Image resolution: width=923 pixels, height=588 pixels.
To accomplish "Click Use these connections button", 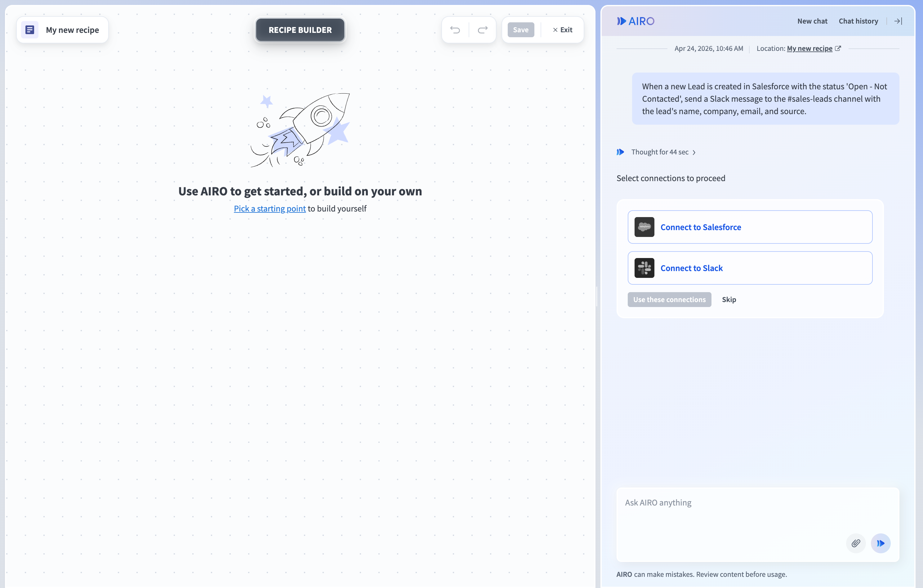I will 669,300.
